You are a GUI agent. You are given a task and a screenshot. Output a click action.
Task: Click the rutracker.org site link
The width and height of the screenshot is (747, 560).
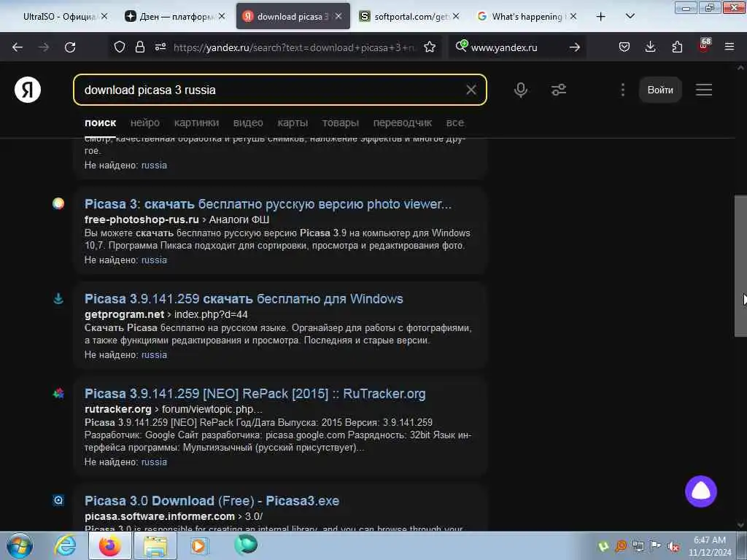[117, 409]
